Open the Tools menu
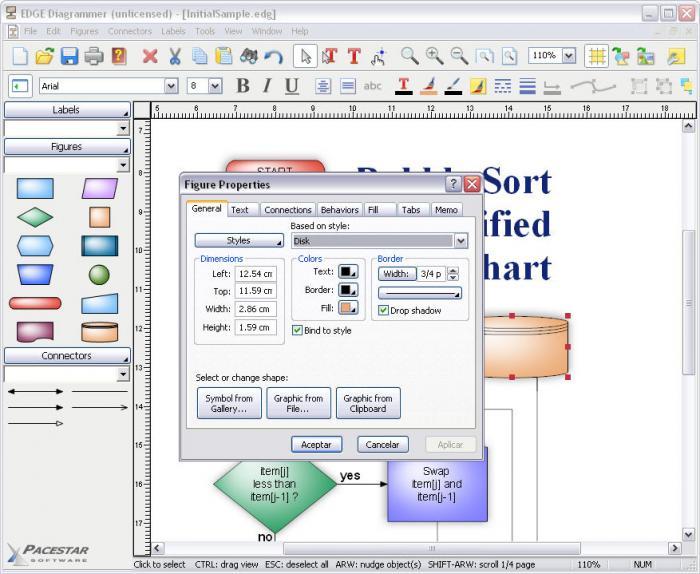 coord(205,31)
